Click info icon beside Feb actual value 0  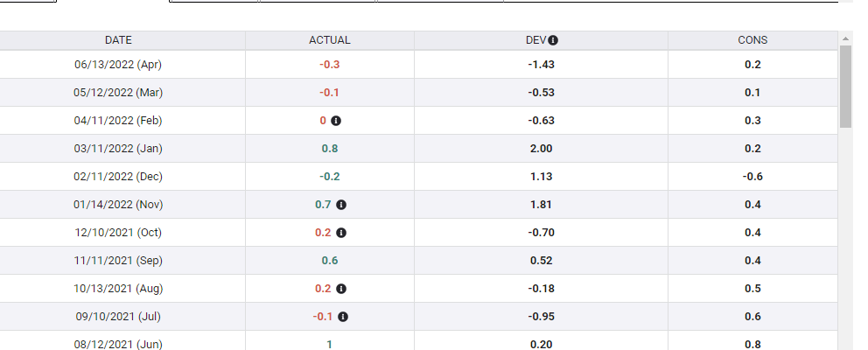pos(337,121)
